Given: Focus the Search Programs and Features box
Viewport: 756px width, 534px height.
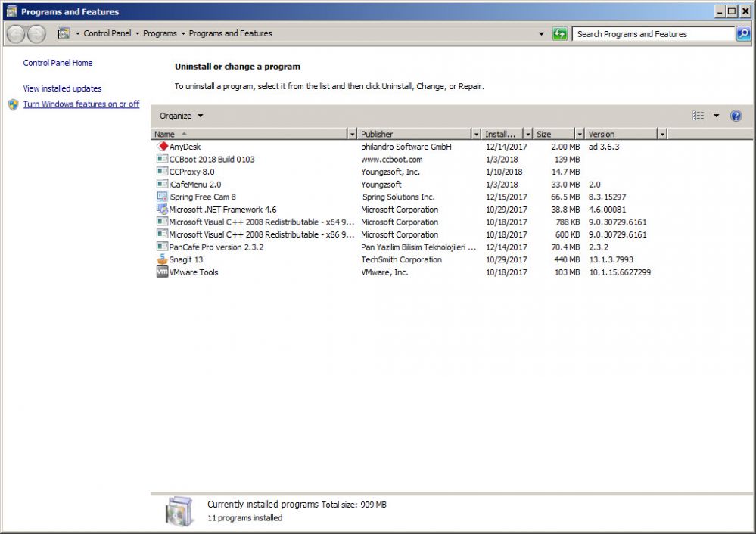Looking at the screenshot, I should pos(653,34).
